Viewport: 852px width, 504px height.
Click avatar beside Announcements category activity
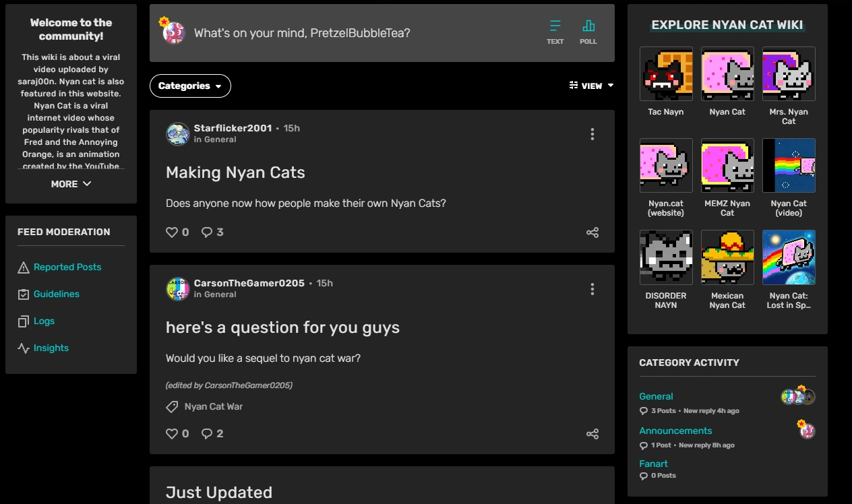pos(807,429)
